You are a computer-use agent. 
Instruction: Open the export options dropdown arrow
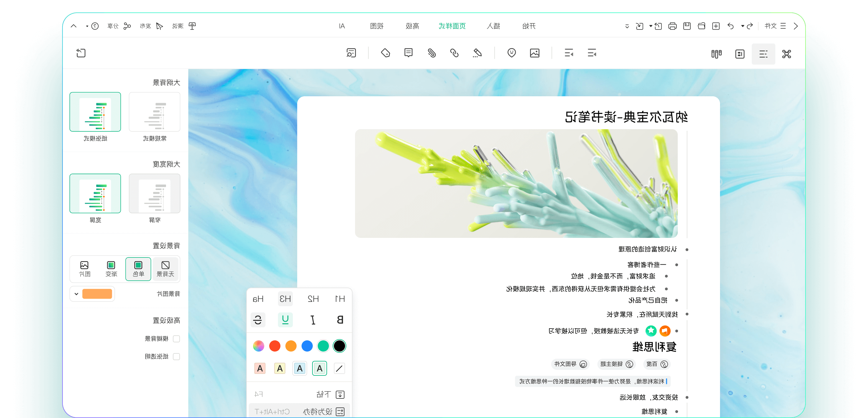click(x=651, y=26)
